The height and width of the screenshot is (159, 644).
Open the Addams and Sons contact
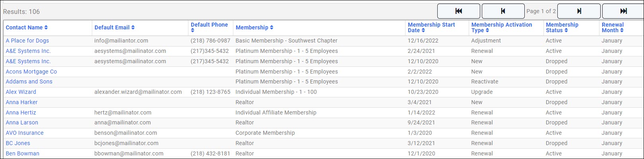click(29, 81)
